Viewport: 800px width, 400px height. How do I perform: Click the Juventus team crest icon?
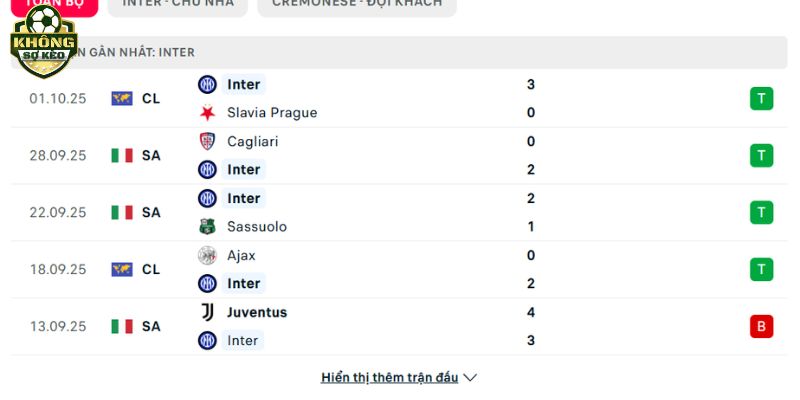[x=207, y=312]
